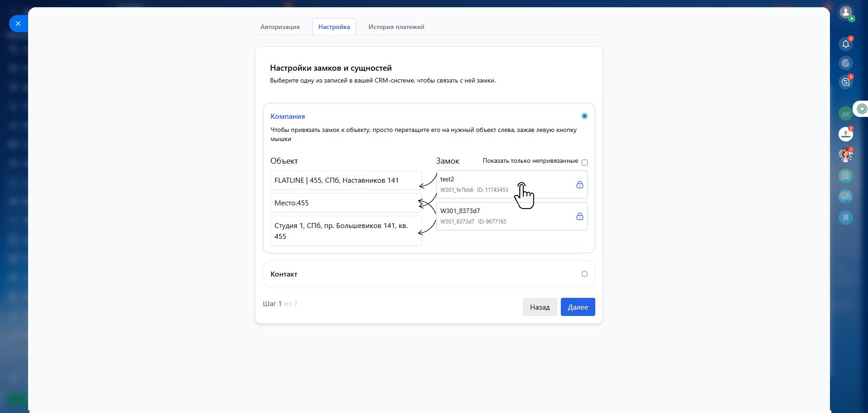The width and height of the screenshot is (868, 413).
Task: Select the Место.455 object field
Action: click(346, 203)
